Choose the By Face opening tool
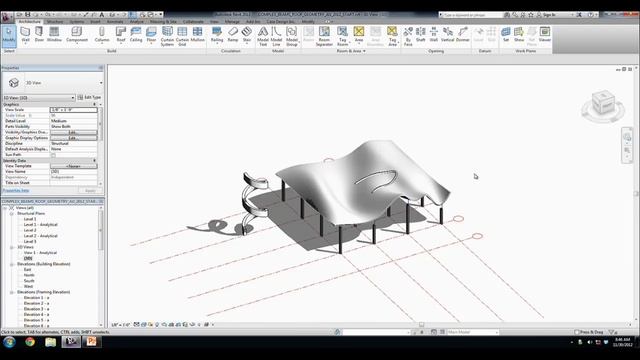Screen dimensions: 640x360 [408, 36]
